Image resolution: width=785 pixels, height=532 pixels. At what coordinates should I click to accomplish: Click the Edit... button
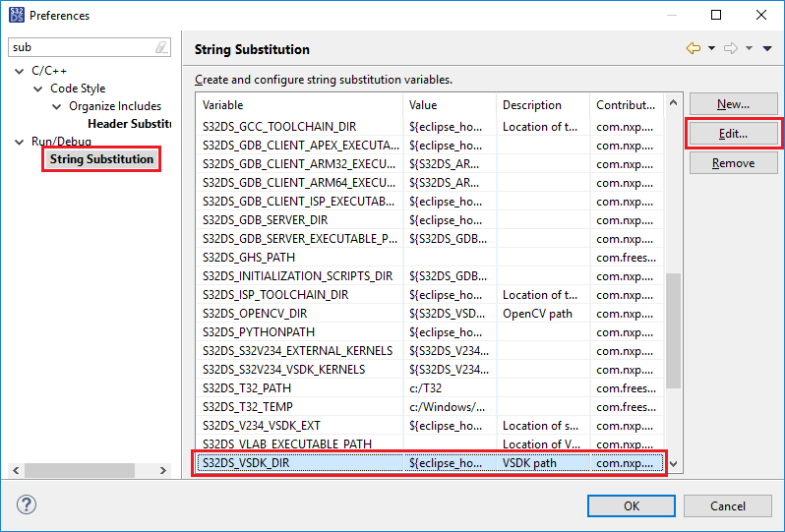[x=733, y=134]
